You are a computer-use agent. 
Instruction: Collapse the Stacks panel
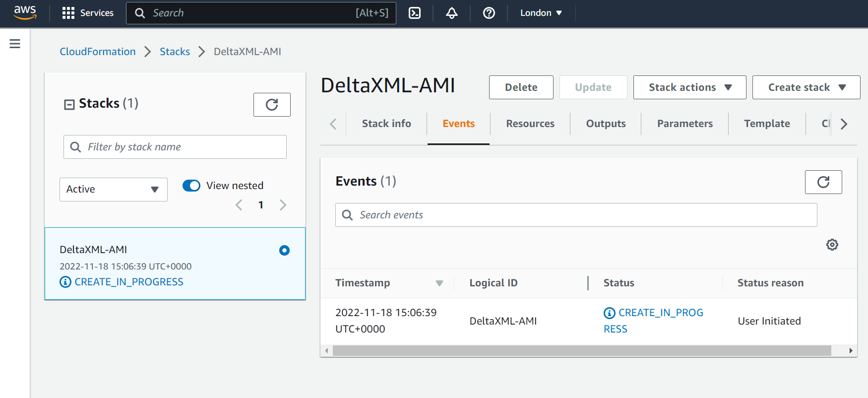(x=69, y=104)
